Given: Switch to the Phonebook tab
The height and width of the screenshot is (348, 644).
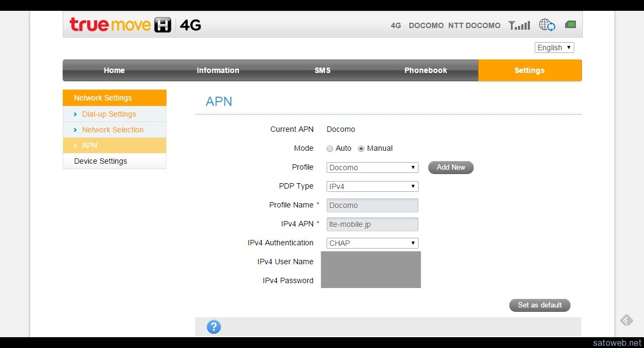Looking at the screenshot, I should pyautogui.click(x=425, y=70).
